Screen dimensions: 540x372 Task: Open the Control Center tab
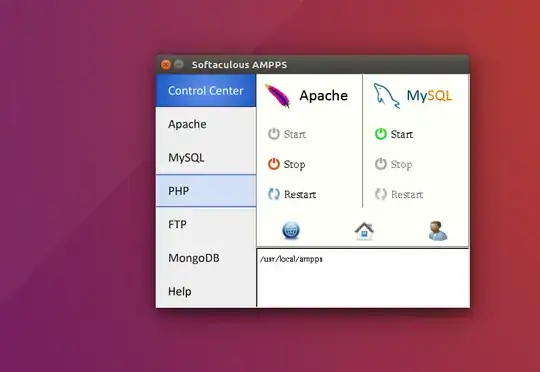click(x=206, y=91)
